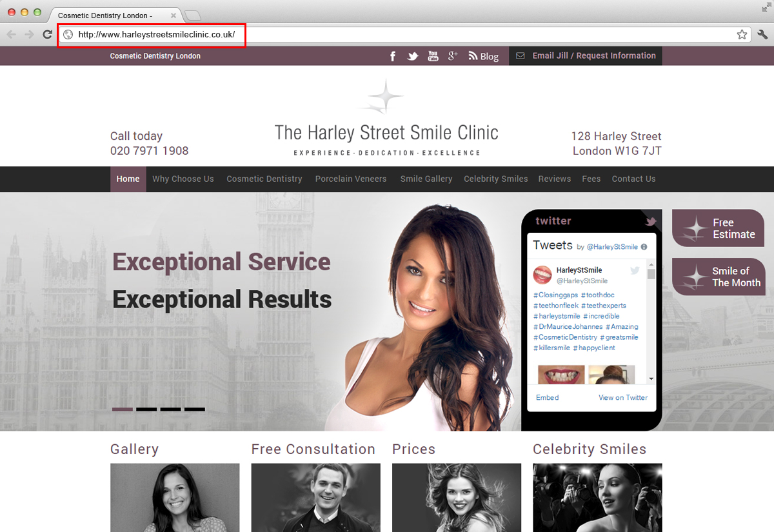Open the Google Plus icon in top bar
Image resolution: width=774 pixels, height=532 pixels.
[x=453, y=56]
